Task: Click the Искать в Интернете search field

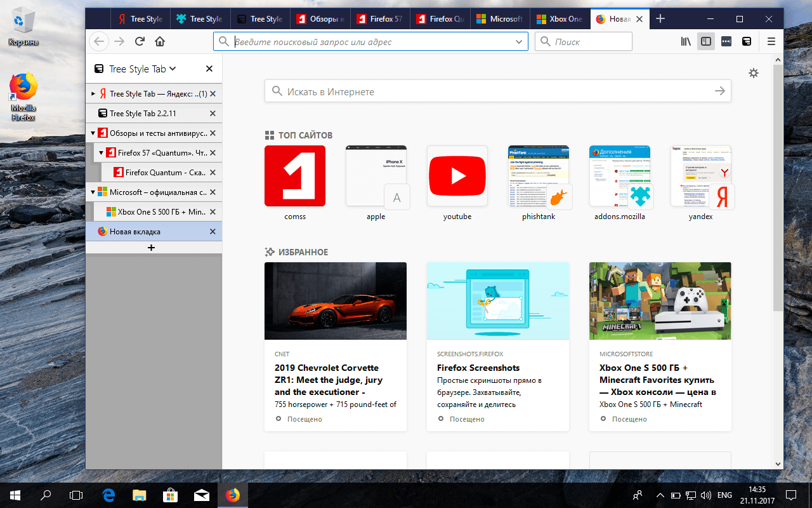Action: [x=444, y=91]
